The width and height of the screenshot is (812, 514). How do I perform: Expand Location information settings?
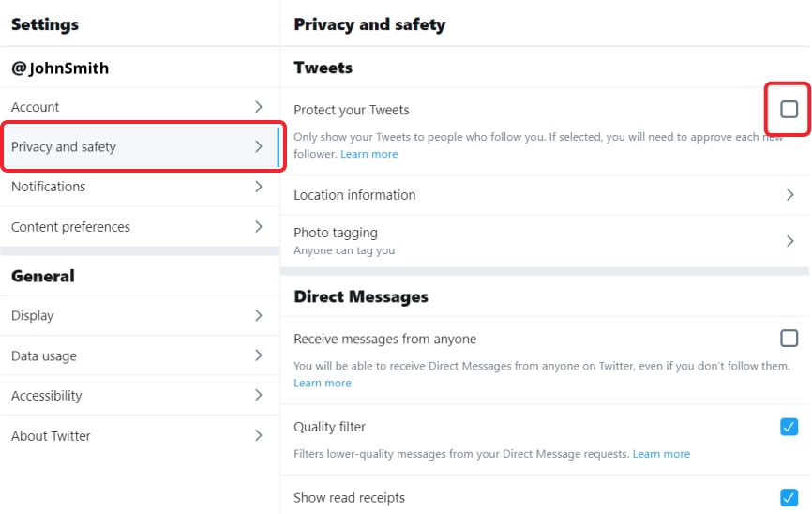(x=789, y=195)
